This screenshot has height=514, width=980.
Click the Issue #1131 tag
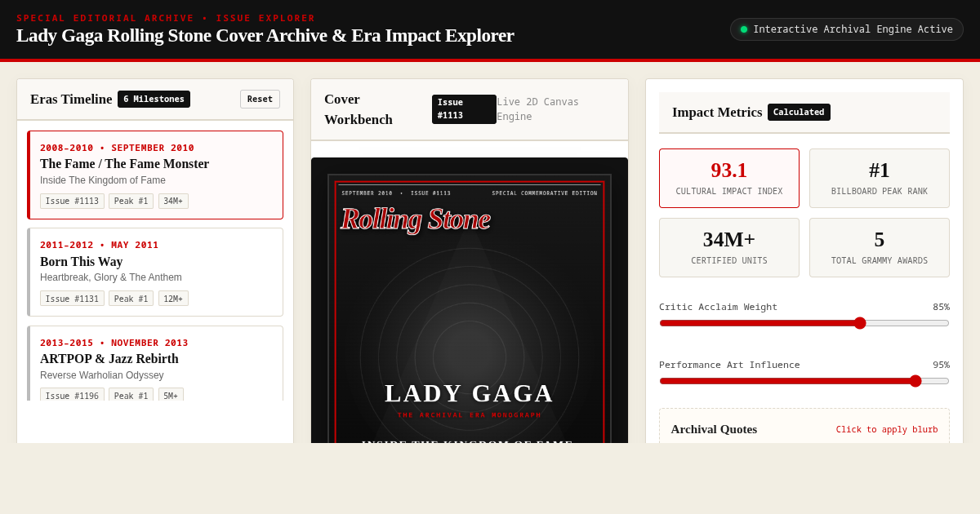tap(72, 299)
